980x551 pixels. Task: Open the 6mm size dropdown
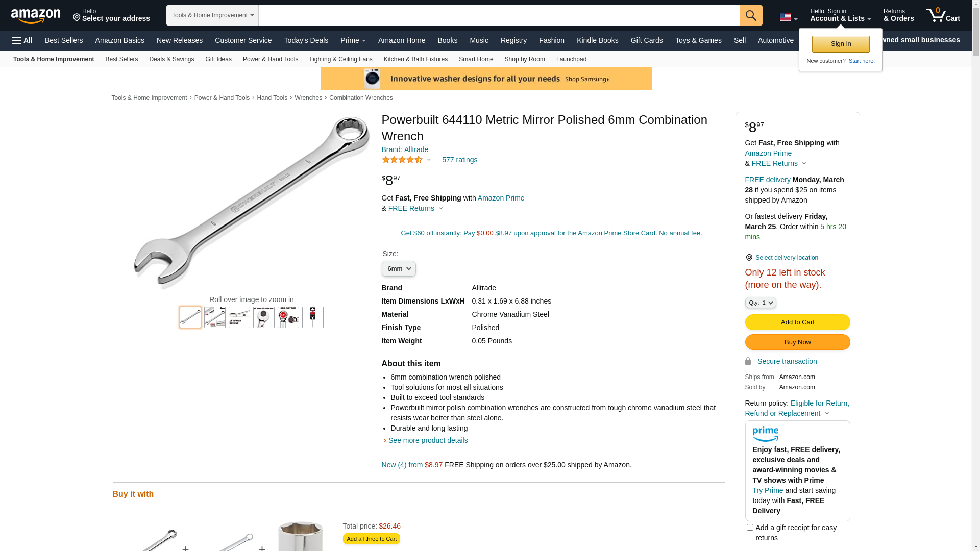click(x=399, y=269)
